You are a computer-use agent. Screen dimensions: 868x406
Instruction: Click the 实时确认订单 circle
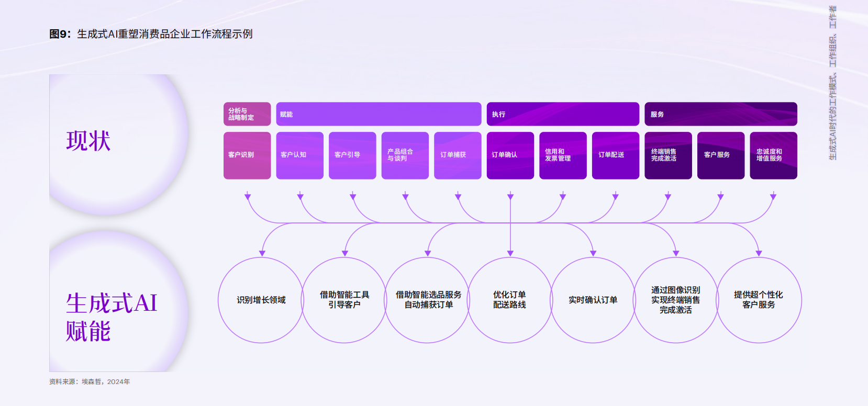(593, 300)
